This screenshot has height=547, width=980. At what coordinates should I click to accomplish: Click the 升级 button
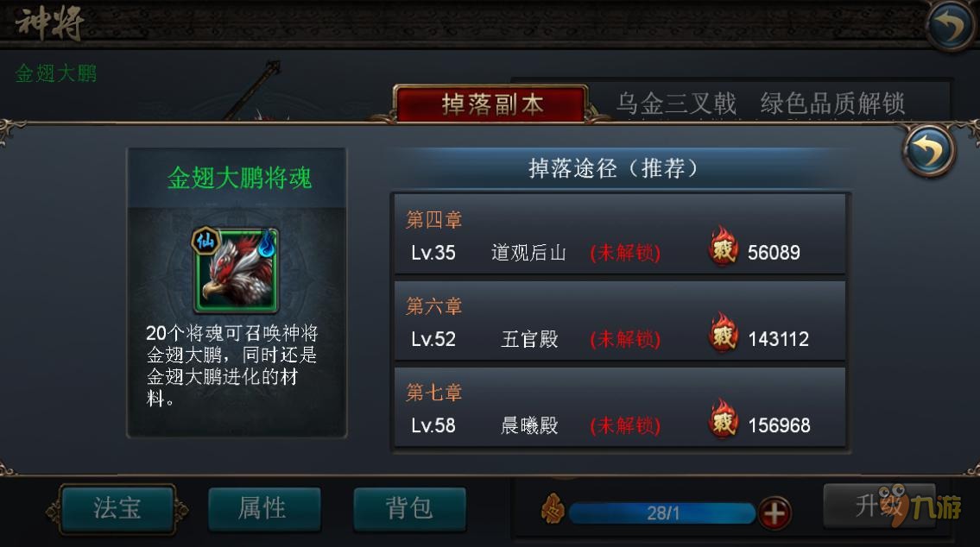pyautogui.click(x=879, y=506)
